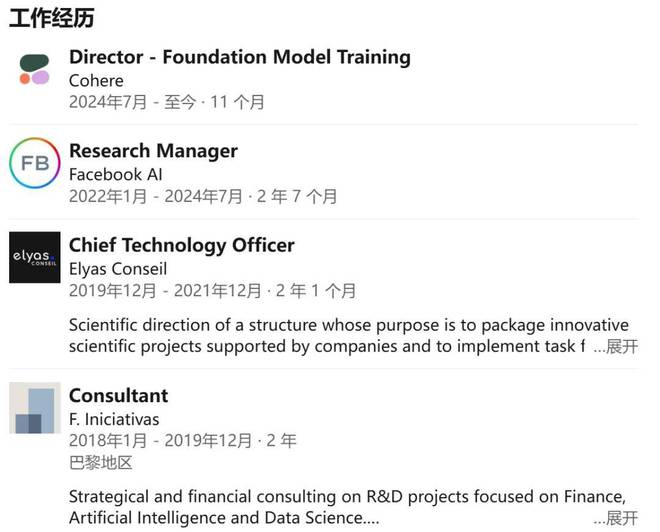The image size is (660, 532).
Task: Select the 2018年1月 - 2019年12月 date range
Action: 160,441
